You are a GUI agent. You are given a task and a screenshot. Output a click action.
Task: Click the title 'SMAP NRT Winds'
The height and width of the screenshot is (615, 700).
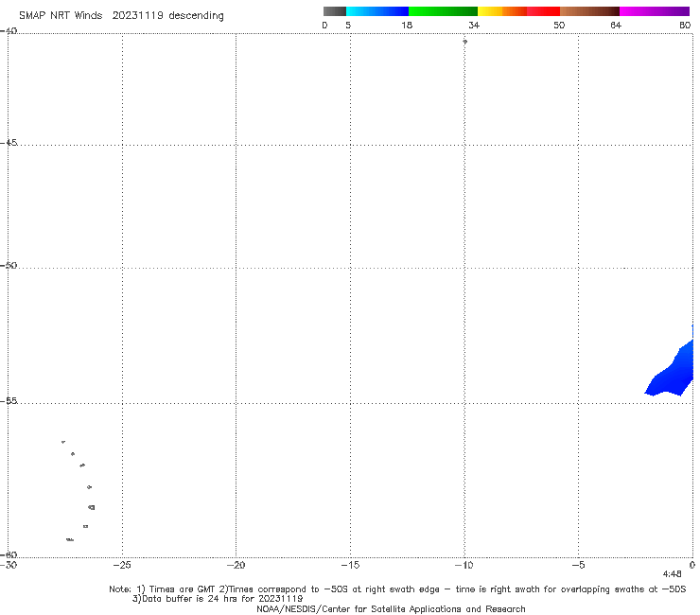(x=61, y=15)
